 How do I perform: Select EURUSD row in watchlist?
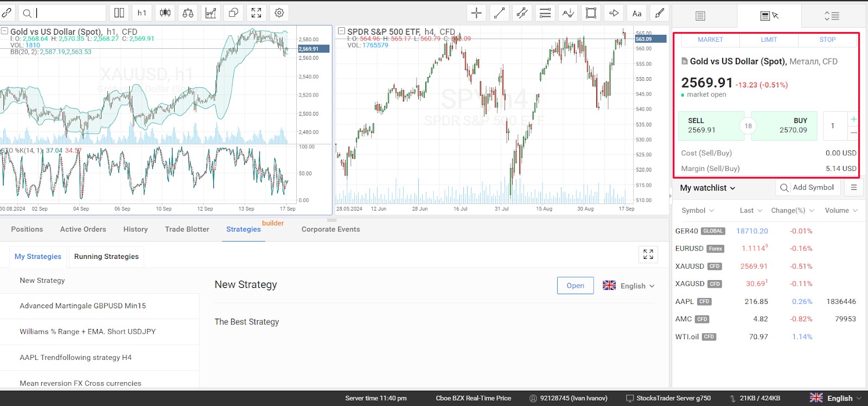coord(768,249)
